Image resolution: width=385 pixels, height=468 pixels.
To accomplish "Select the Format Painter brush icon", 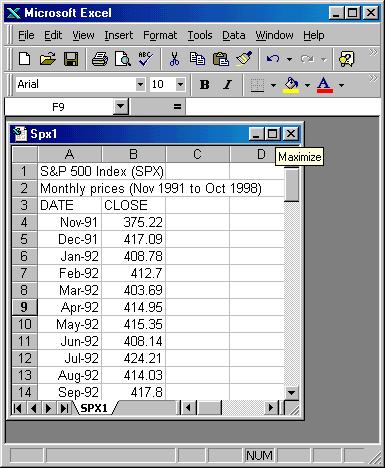I will 244,59.
